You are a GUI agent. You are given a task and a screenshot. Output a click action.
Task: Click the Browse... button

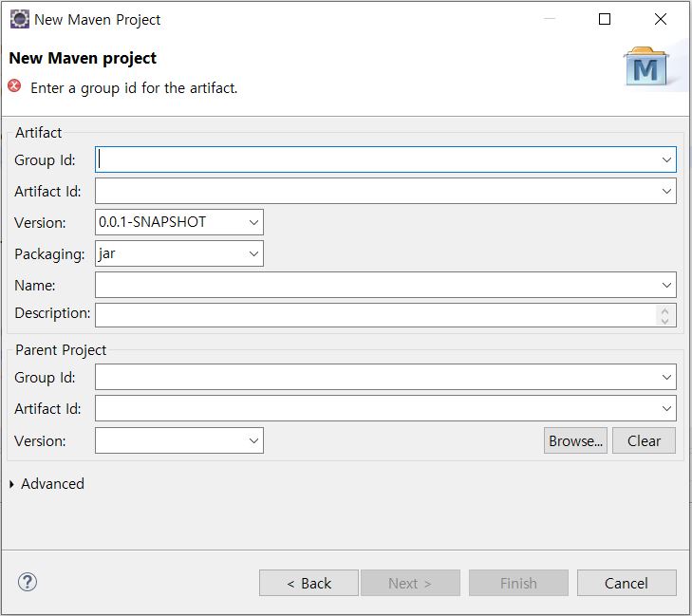(x=575, y=440)
